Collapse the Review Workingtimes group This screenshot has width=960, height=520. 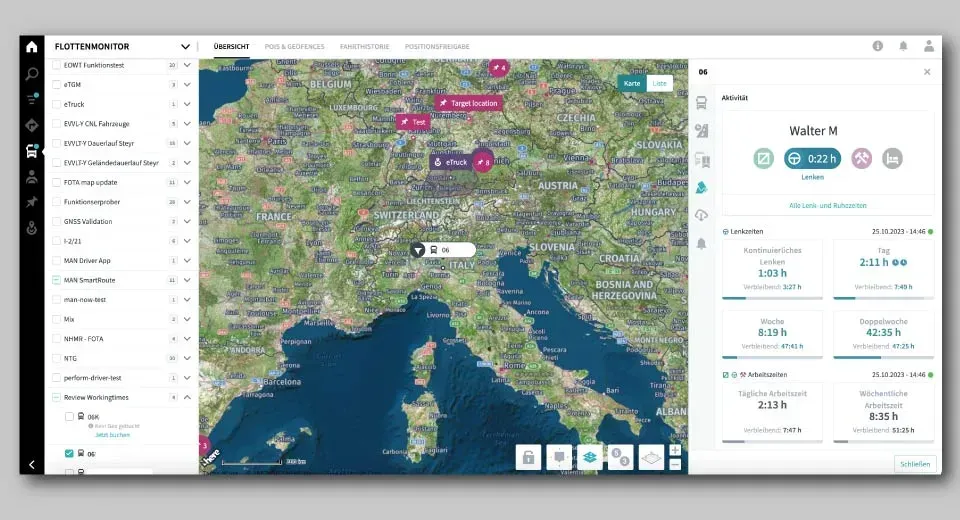(187, 398)
